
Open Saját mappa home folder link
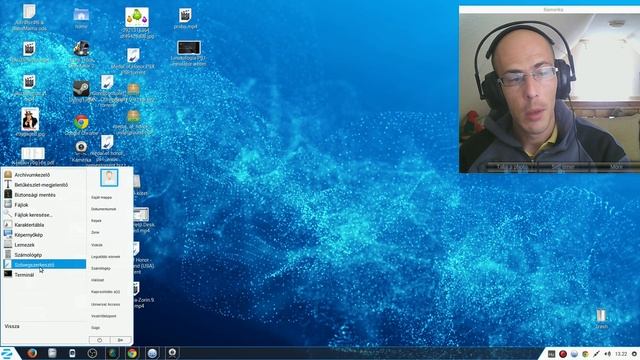(x=102, y=197)
